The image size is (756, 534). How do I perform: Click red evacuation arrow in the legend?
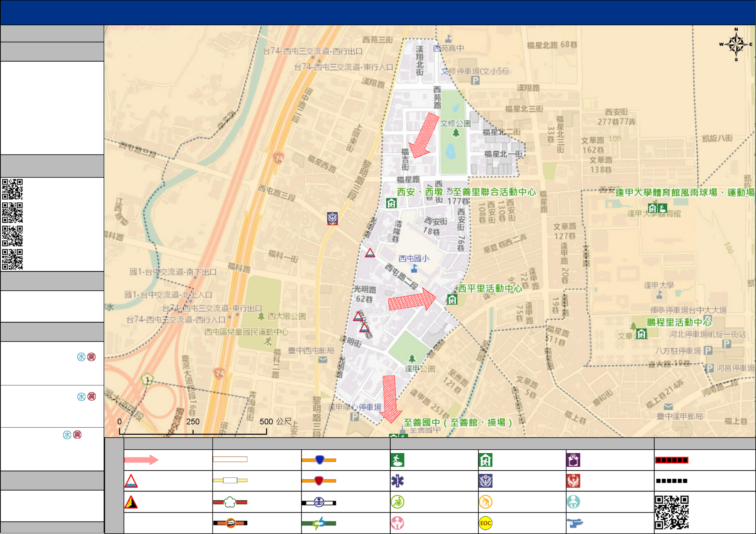pyautogui.click(x=141, y=460)
